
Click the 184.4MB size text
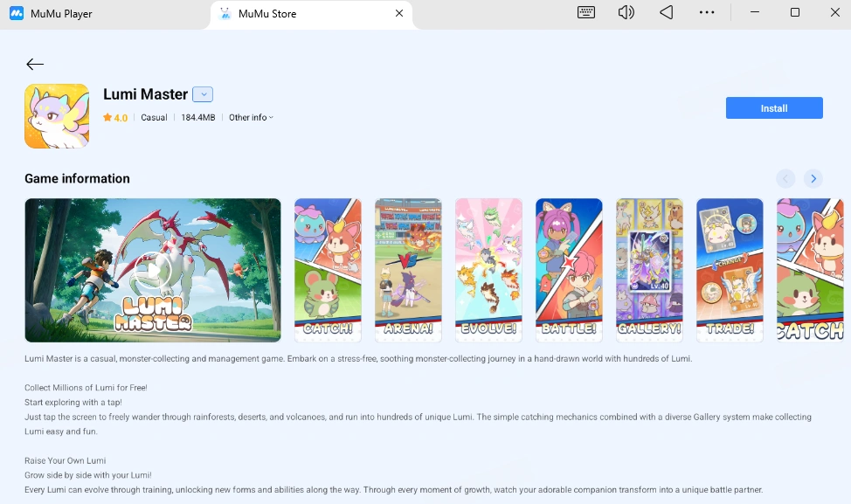[x=198, y=117]
